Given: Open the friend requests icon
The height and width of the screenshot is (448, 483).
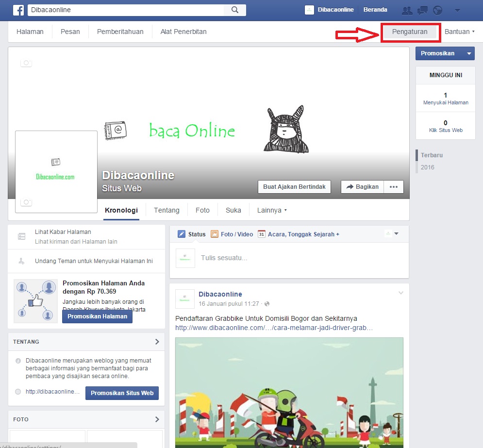Looking at the screenshot, I should coord(407,11).
